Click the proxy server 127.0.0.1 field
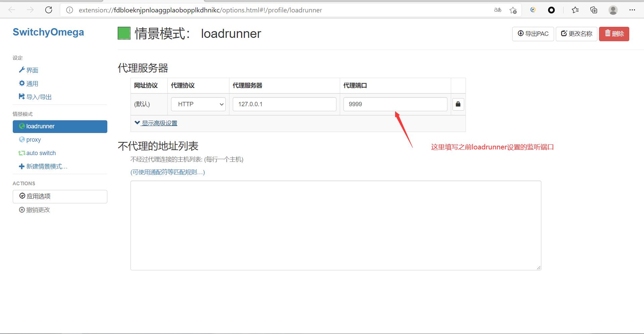 point(284,104)
